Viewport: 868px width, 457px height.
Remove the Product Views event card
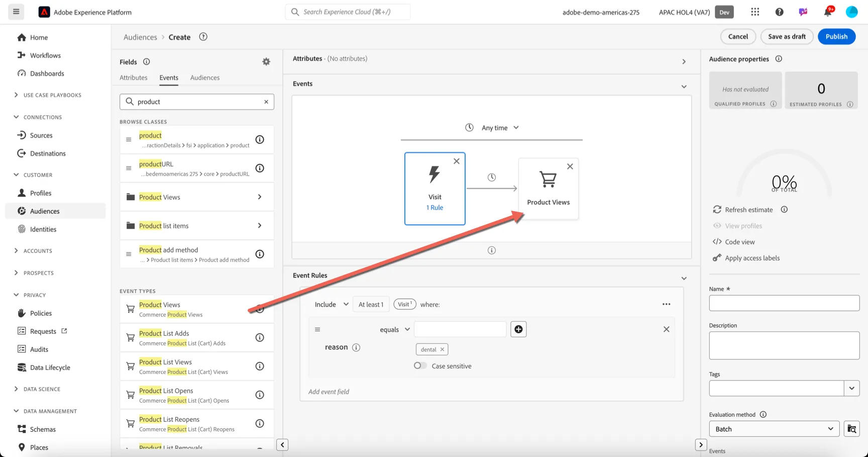tap(570, 166)
